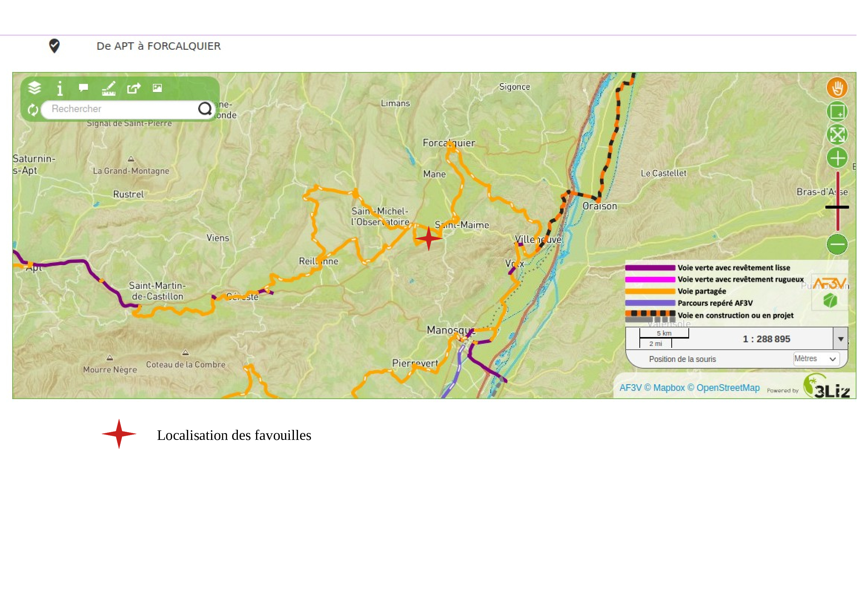The width and height of the screenshot is (868, 614).
Task: Click the location pin icon near title
Action: tap(55, 46)
